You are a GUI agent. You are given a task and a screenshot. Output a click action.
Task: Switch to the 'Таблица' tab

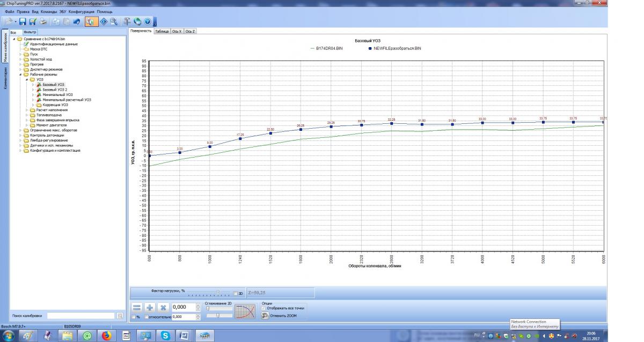point(162,32)
